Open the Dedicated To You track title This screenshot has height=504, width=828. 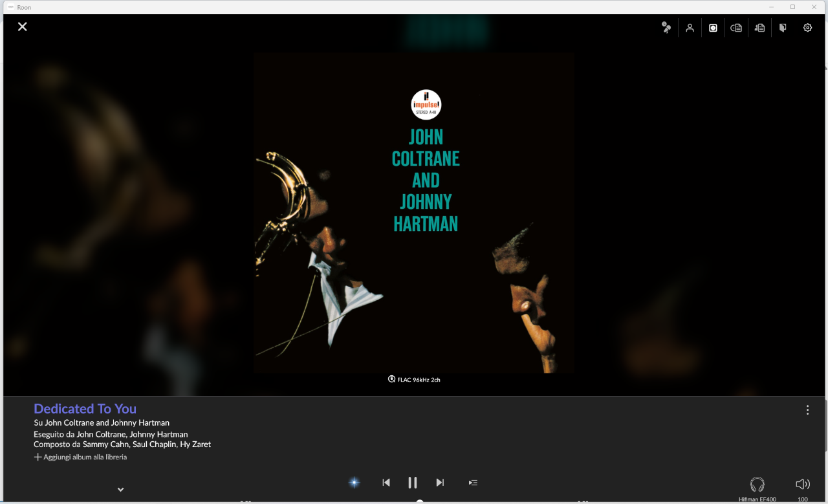click(x=85, y=409)
